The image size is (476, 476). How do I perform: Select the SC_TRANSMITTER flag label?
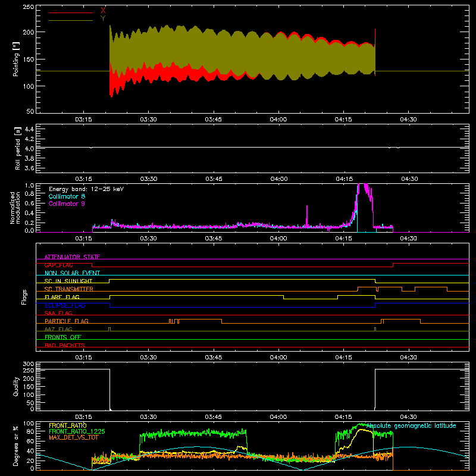[x=69, y=289]
